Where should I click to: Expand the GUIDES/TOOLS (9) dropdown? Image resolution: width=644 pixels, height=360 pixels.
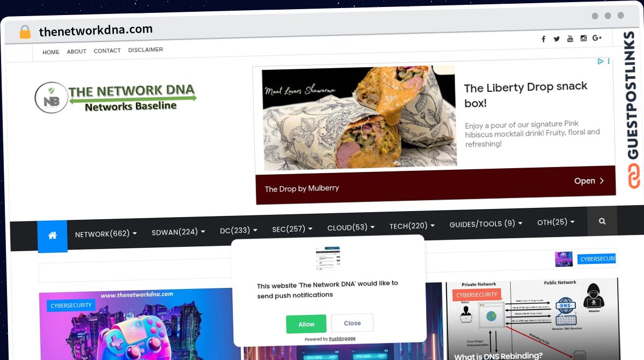[486, 224]
